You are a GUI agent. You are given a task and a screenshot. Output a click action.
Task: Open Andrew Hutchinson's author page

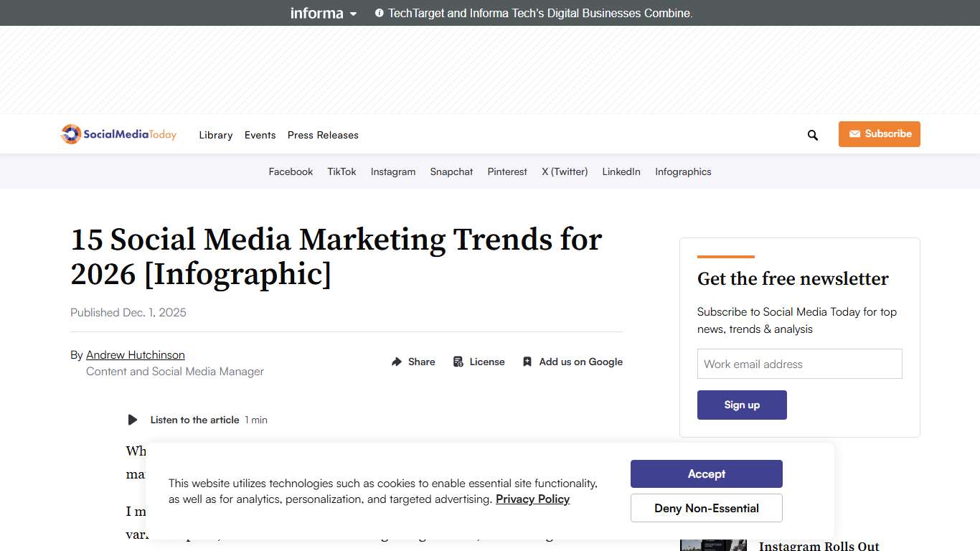(135, 354)
